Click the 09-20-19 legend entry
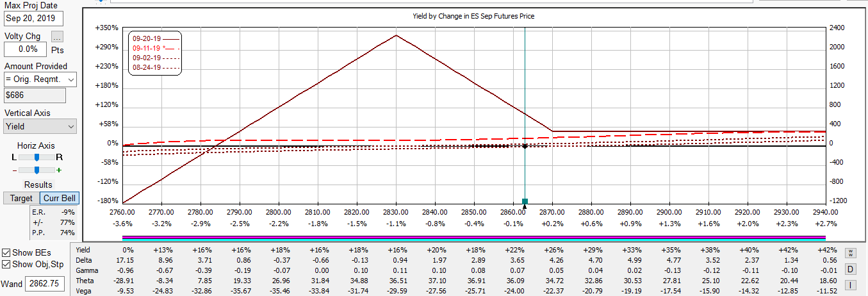 pos(156,38)
